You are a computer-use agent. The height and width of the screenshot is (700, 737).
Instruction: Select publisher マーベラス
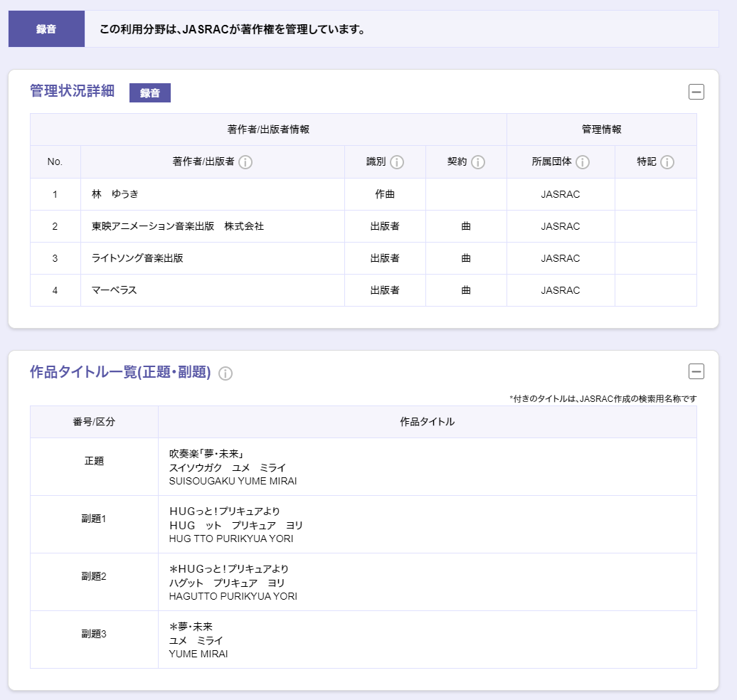coord(115,290)
